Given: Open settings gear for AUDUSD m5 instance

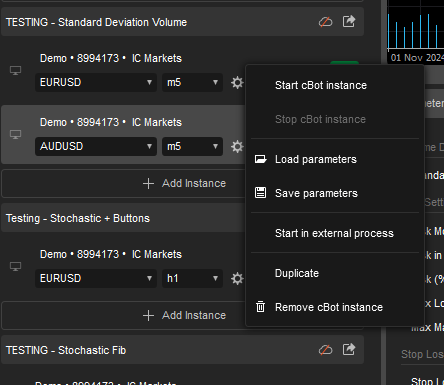Looking at the screenshot, I should [237, 147].
